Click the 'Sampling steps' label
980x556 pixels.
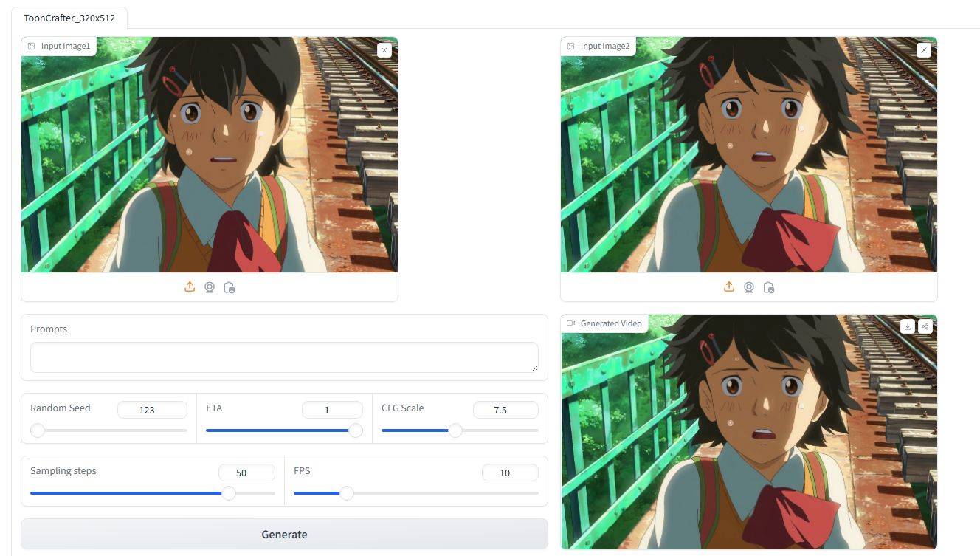(x=63, y=470)
